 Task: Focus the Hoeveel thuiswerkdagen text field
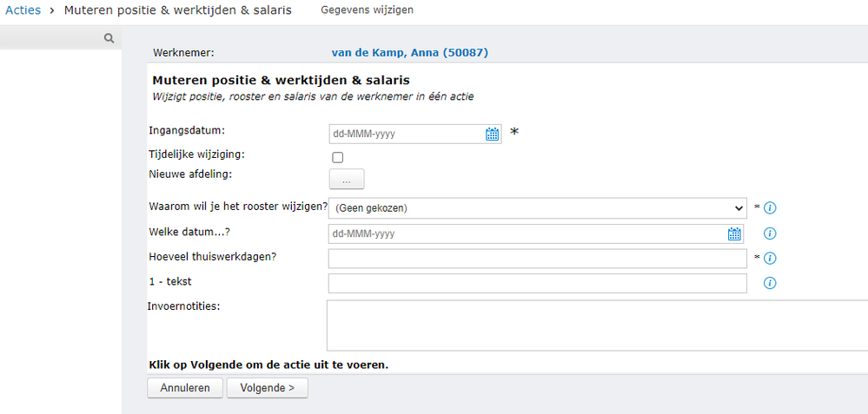537,259
